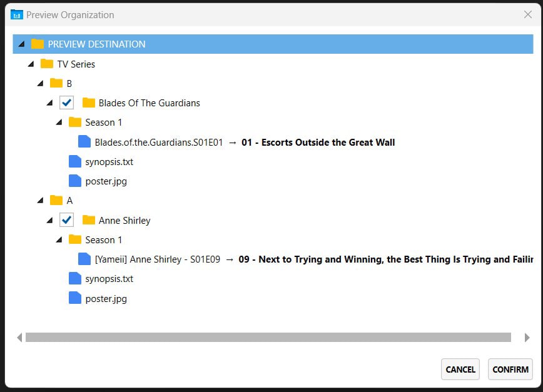Collapse the TV Series tree node
This screenshot has width=543, height=392.
[x=31, y=64]
